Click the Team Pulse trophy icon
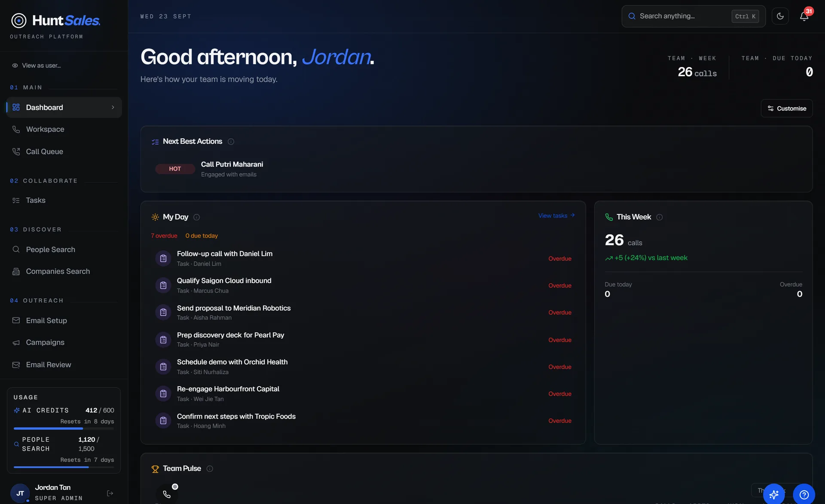 coord(155,469)
